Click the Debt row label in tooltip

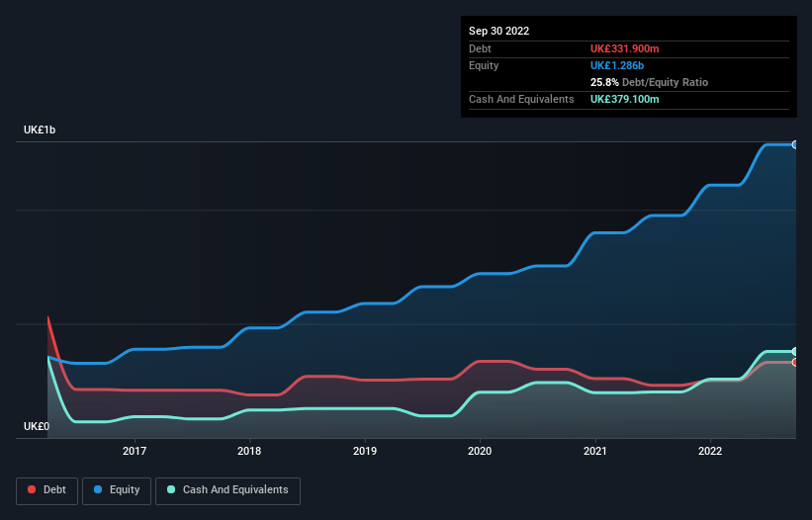coord(480,48)
